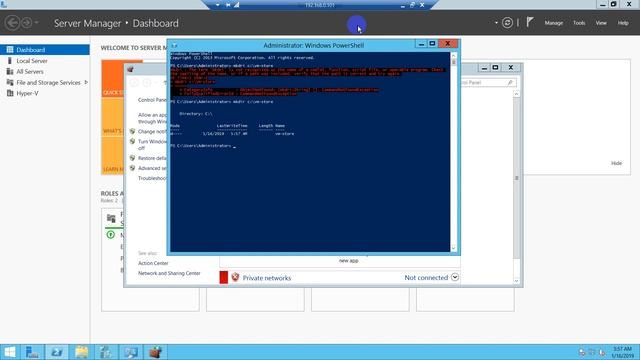Viewport: 640px width, 360px height.
Task: Open the View menu
Action: pyautogui.click(x=601, y=23)
